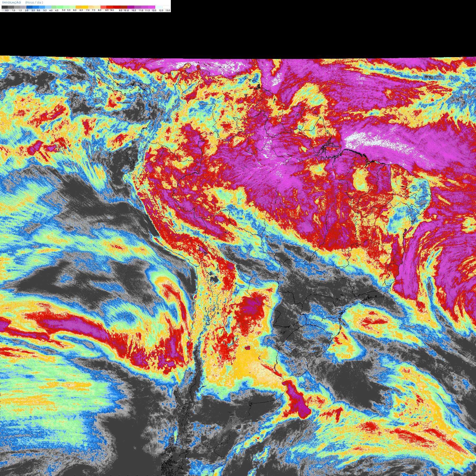Image resolution: width=476 pixels, height=476 pixels.
Task: Click the 4.0 legend value
Action: tap(51, 10)
